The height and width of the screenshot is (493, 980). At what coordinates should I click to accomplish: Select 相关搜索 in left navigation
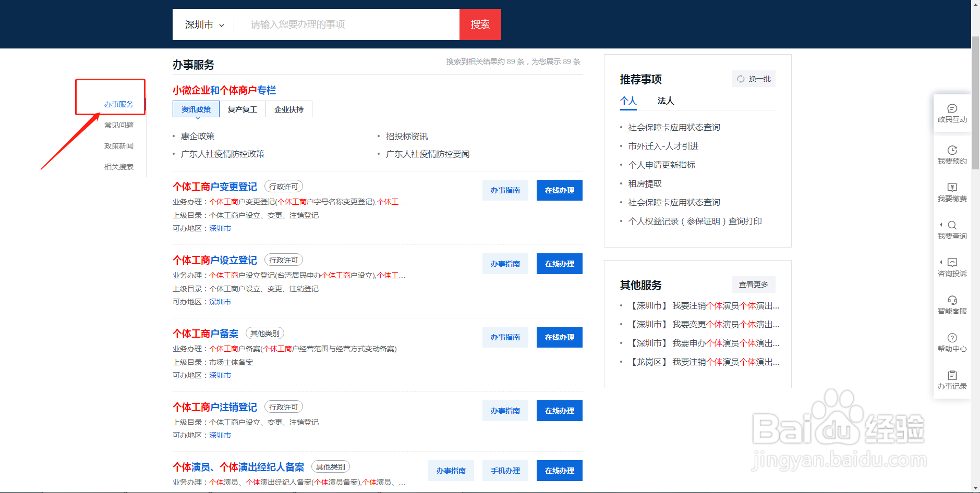[119, 167]
